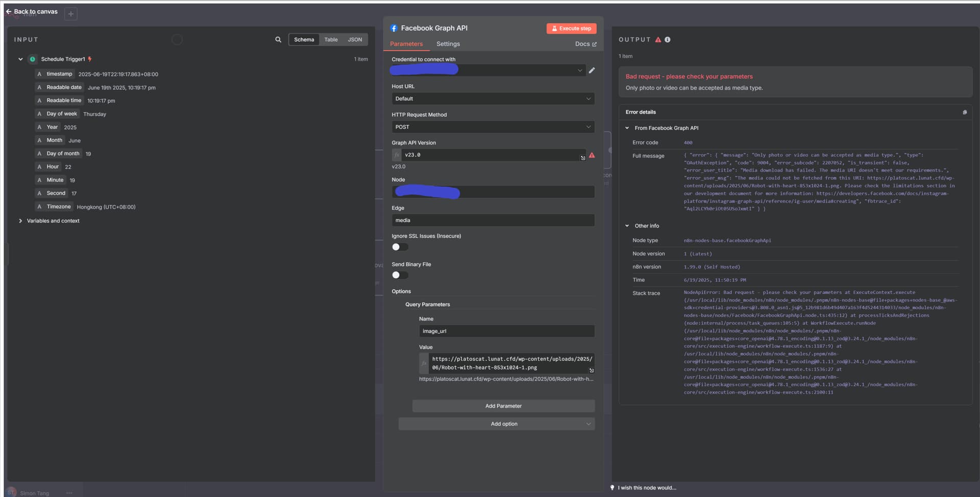Viewport: 980px width, 497px height.
Task: Click the warning triangle beside Graph API Version
Action: (592, 155)
